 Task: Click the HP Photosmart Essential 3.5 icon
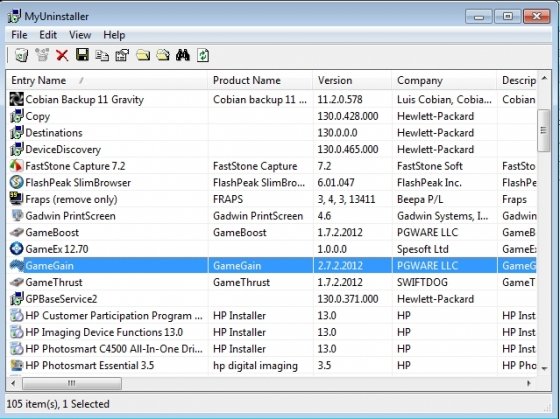[16, 365]
